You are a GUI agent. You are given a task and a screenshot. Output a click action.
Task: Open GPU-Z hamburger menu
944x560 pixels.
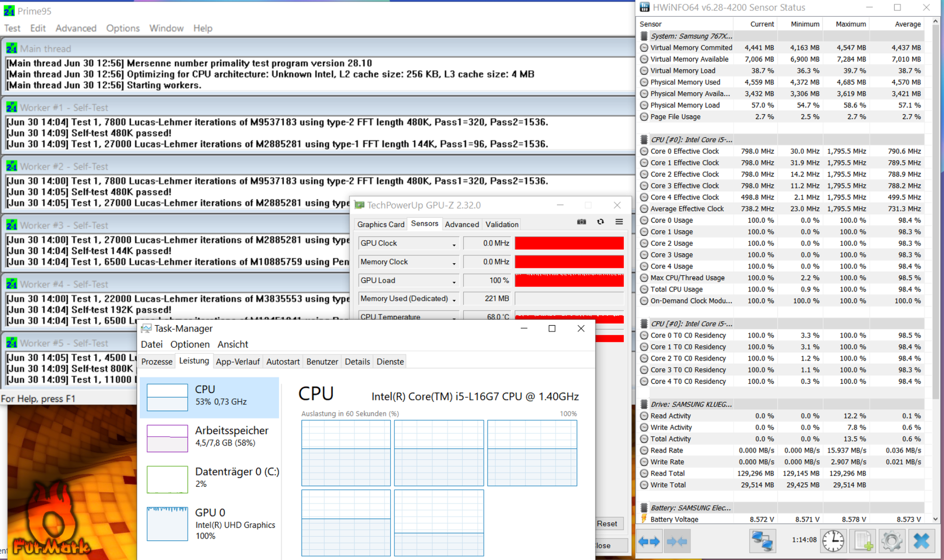(x=619, y=222)
